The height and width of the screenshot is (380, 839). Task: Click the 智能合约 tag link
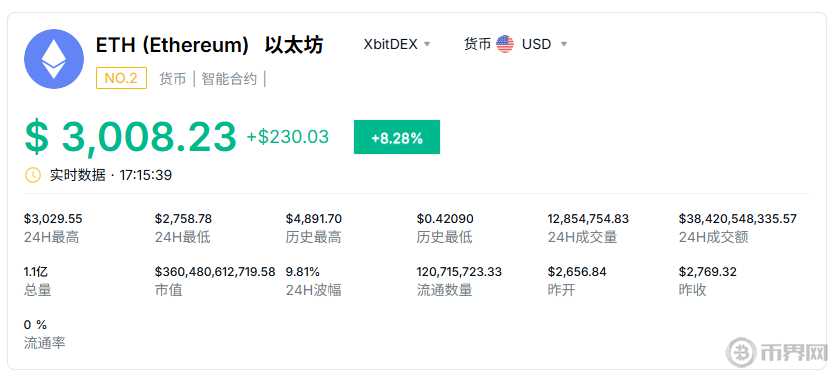pos(229,79)
